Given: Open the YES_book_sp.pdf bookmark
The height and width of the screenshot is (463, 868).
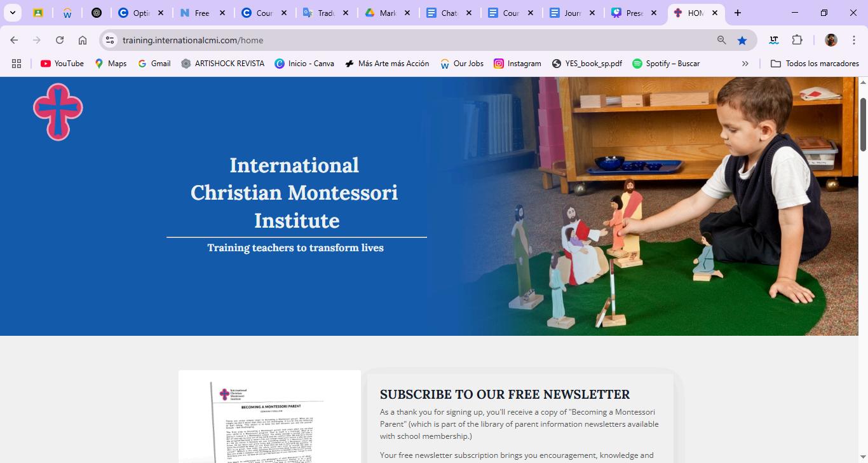Looking at the screenshot, I should [587, 64].
